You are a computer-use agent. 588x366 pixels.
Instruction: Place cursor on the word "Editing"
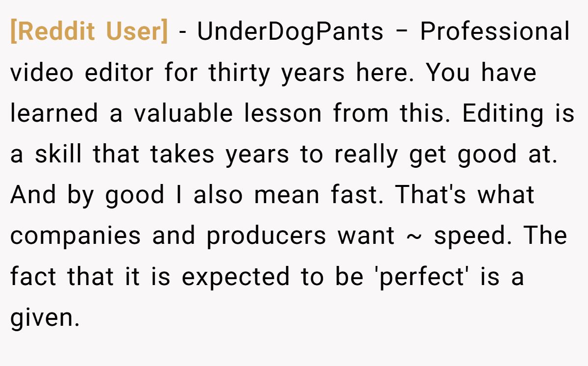pos(503,114)
